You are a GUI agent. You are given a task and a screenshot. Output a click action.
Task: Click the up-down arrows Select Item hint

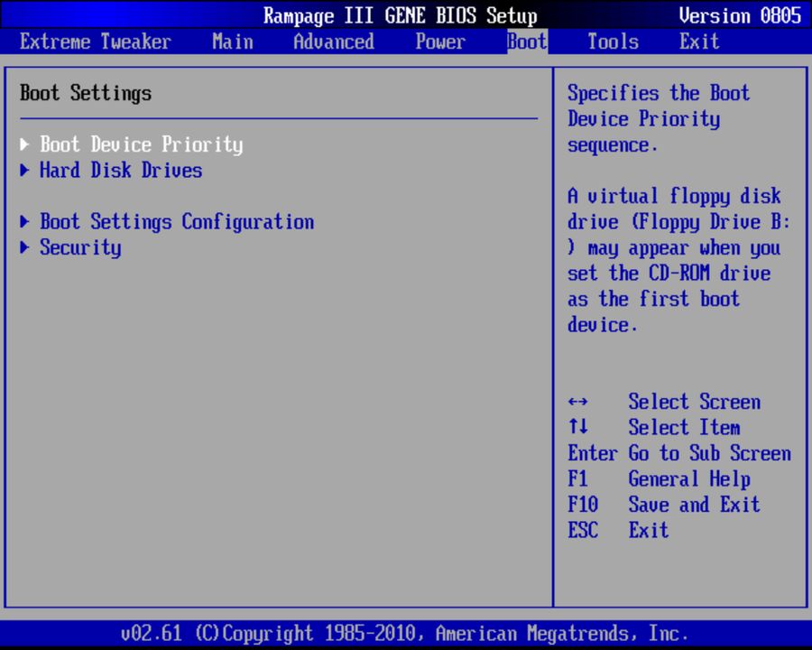pos(654,428)
